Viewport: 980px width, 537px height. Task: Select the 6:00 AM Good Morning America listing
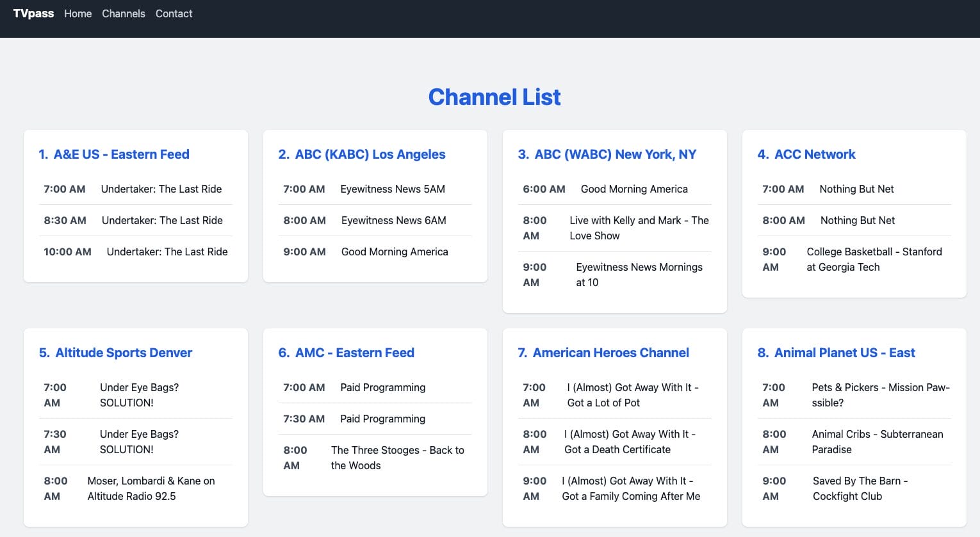pyautogui.click(x=615, y=189)
